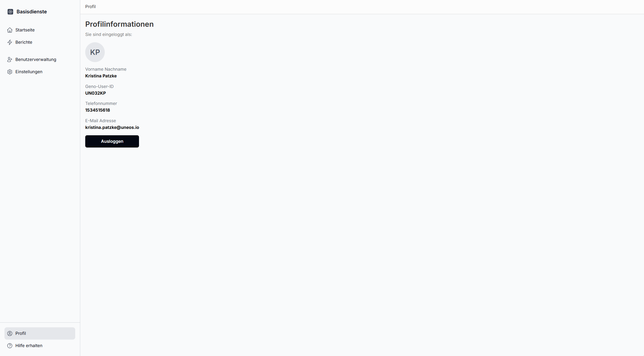
Task: Click the Profil user circle icon
Action: coord(10,333)
